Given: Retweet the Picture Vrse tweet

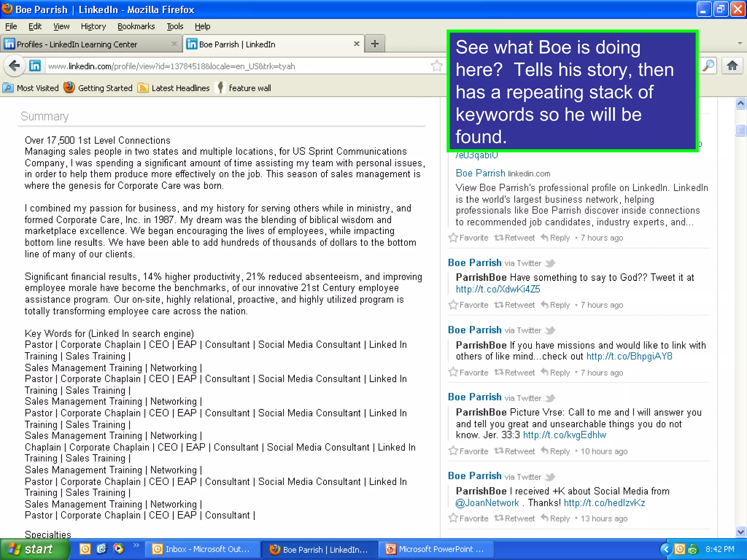Looking at the screenshot, I should 515,451.
